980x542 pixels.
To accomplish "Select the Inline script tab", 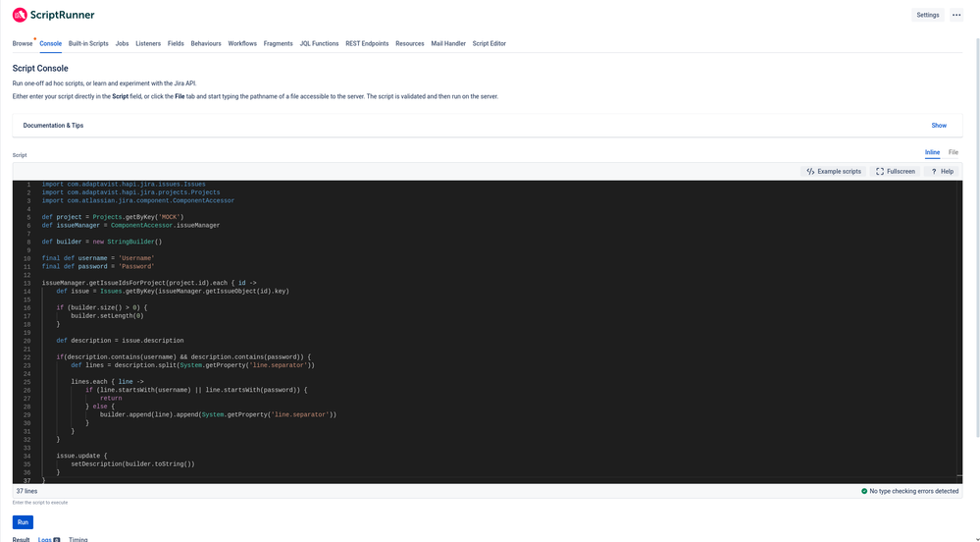I will pos(932,152).
